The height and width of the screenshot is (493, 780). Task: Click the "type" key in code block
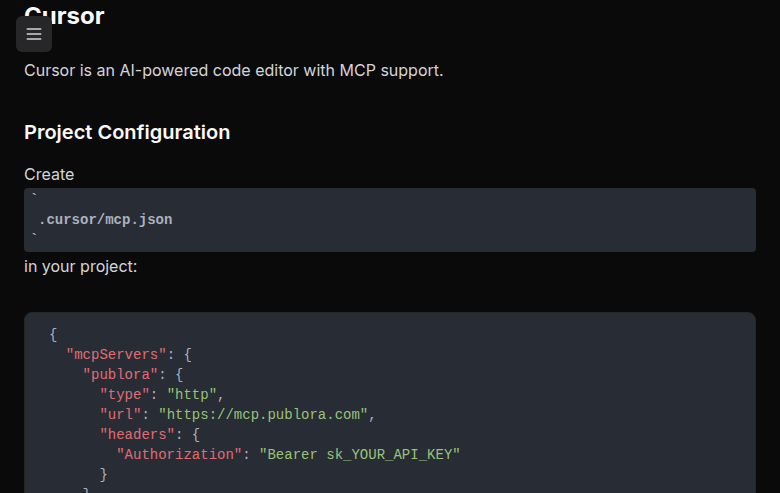(125, 394)
